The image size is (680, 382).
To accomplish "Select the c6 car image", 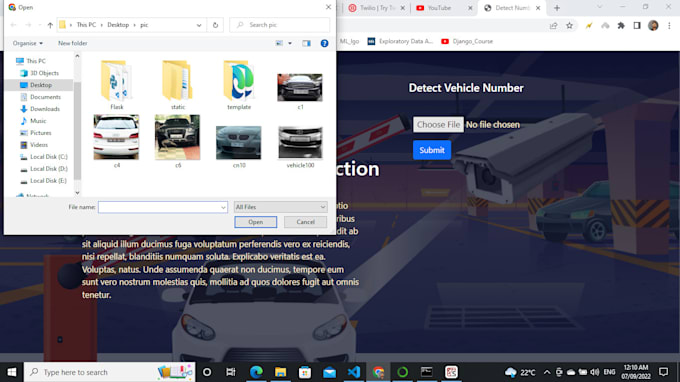I will coord(178,141).
